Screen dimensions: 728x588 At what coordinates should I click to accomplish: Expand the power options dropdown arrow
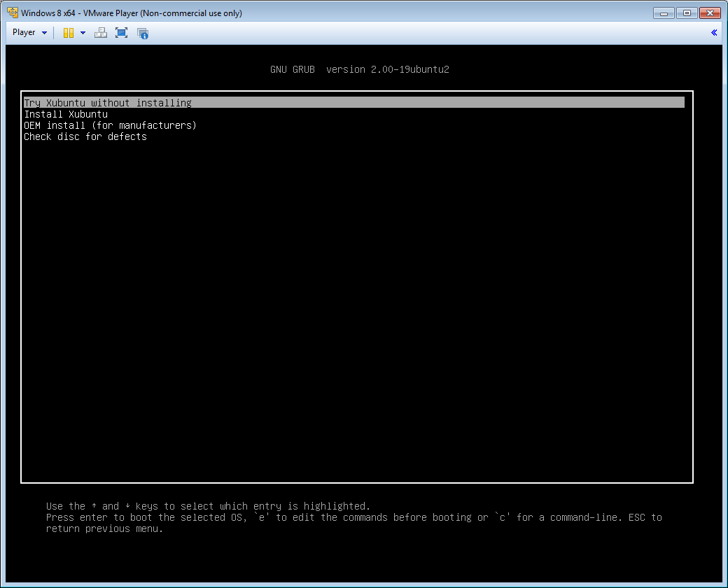pos(83,32)
